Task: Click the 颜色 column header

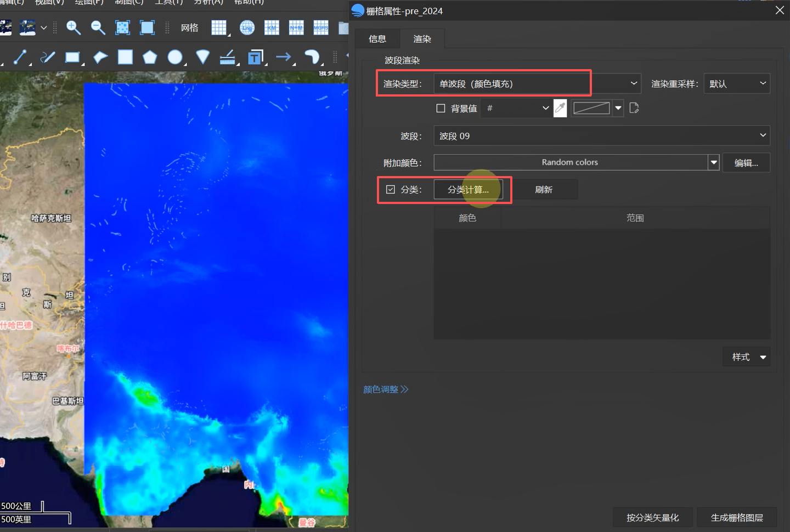Action: coord(467,218)
